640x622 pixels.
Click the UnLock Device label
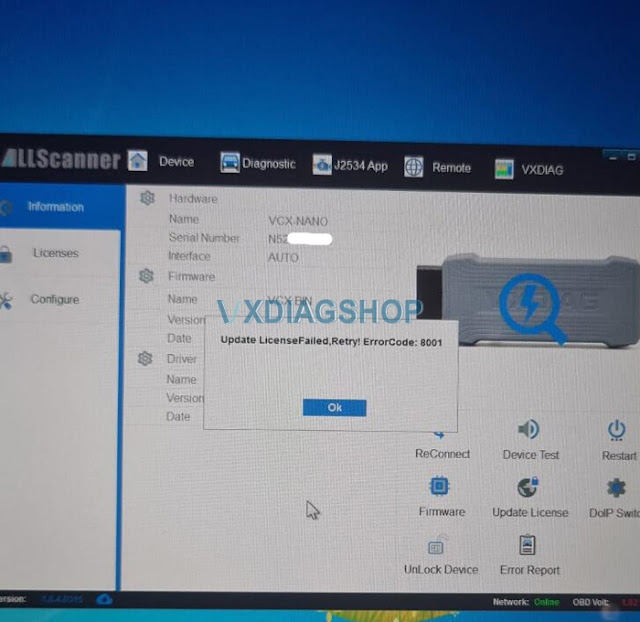coord(441,569)
